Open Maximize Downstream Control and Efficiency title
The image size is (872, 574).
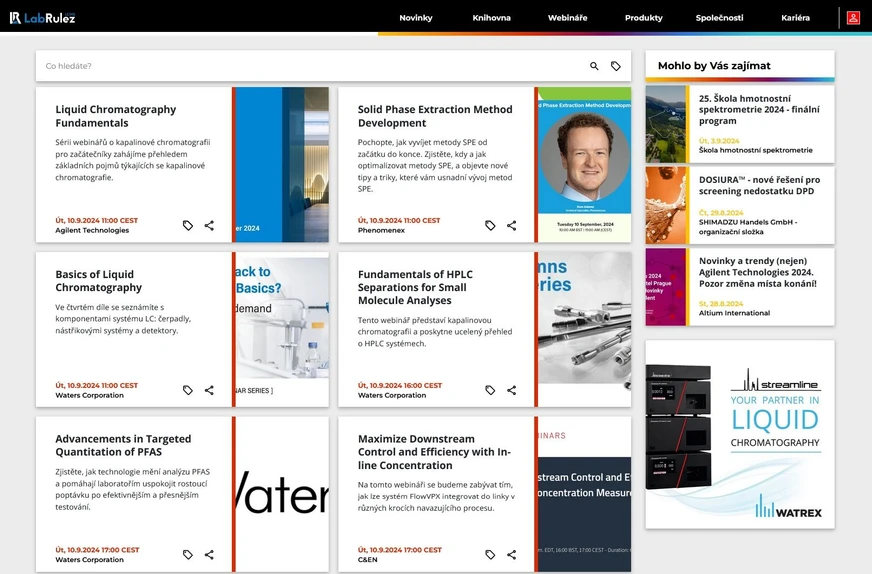pos(434,452)
